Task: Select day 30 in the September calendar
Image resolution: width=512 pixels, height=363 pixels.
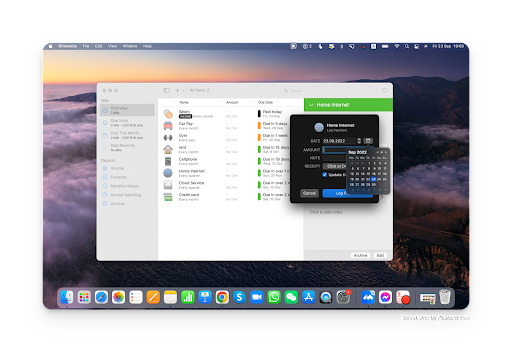Action: [373, 184]
